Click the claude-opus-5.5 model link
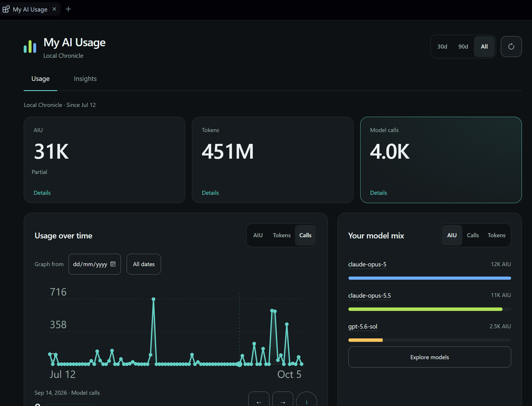532x406 pixels. (x=370, y=296)
